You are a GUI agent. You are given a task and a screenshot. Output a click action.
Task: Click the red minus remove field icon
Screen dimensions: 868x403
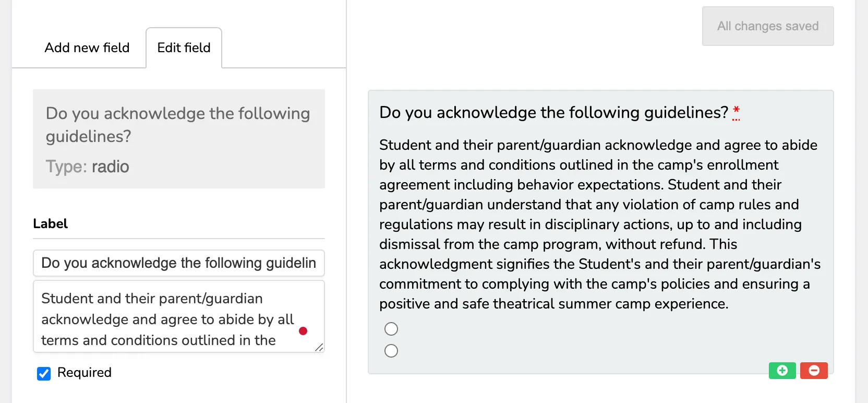pyautogui.click(x=814, y=371)
